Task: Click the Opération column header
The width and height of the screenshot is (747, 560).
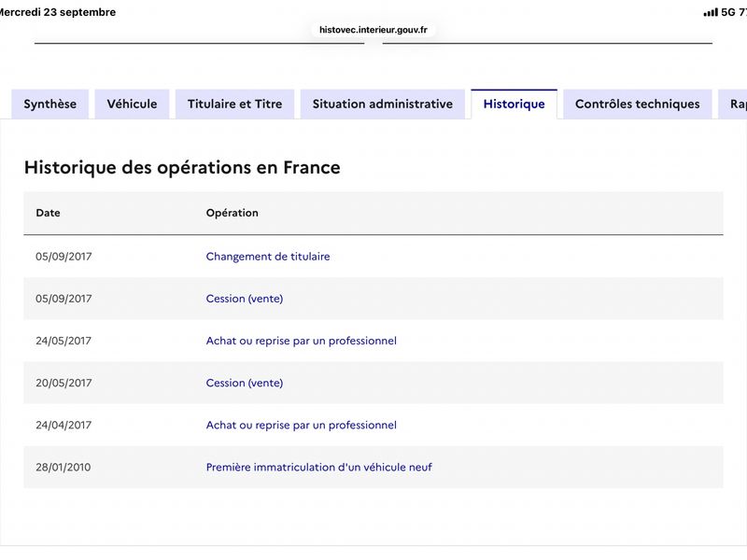Action: pos(232,213)
